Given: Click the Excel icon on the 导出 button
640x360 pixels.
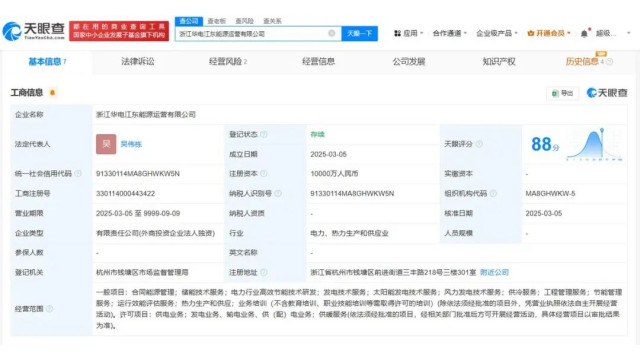Looking at the screenshot, I should [x=555, y=93].
